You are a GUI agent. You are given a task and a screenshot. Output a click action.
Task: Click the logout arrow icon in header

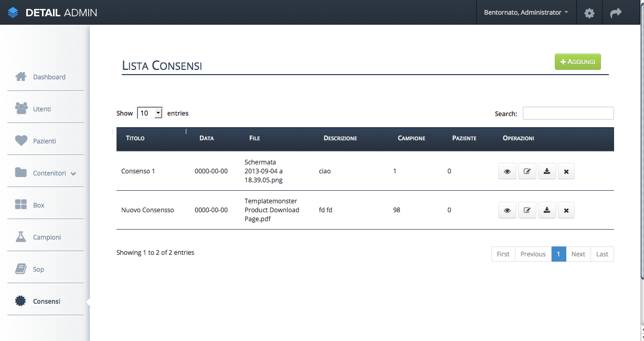pyautogui.click(x=616, y=13)
